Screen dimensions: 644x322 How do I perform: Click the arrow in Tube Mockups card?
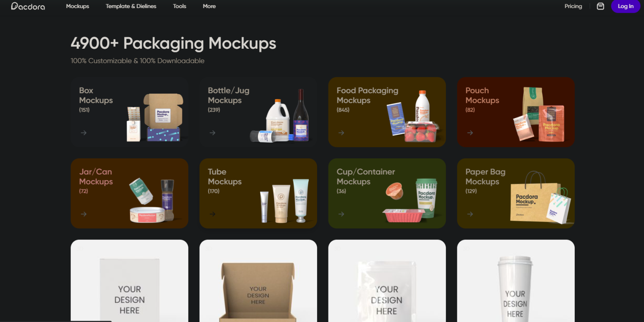coord(213,214)
